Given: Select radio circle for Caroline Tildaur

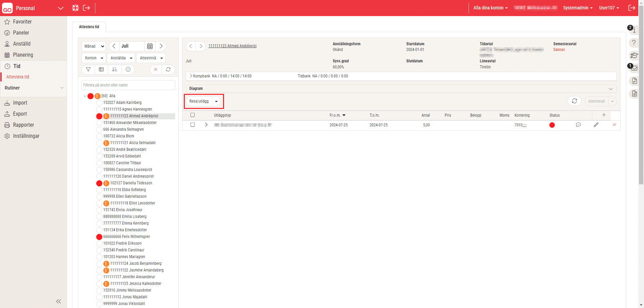Looking at the screenshot, I should [99, 163].
